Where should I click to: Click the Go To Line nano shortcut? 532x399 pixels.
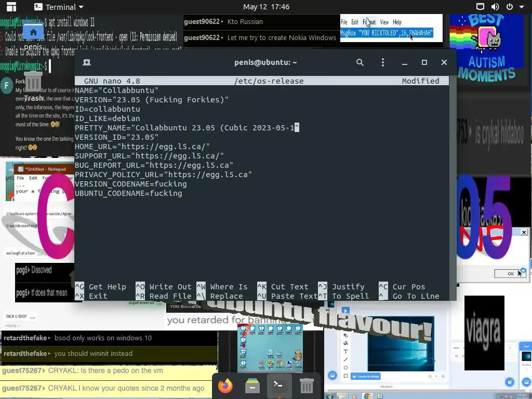[409, 296]
